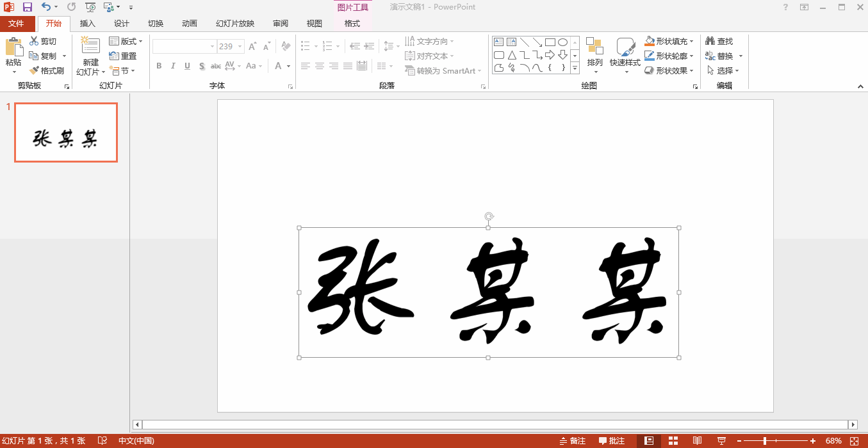
Task: Expand the Shape Fill (形状填充) dropdown
Action: (692, 41)
